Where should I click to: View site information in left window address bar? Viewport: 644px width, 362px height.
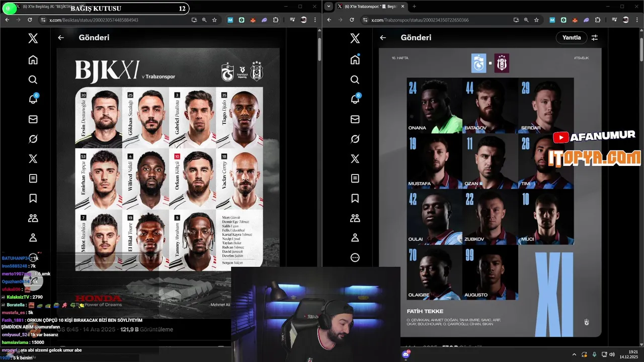coord(43,20)
